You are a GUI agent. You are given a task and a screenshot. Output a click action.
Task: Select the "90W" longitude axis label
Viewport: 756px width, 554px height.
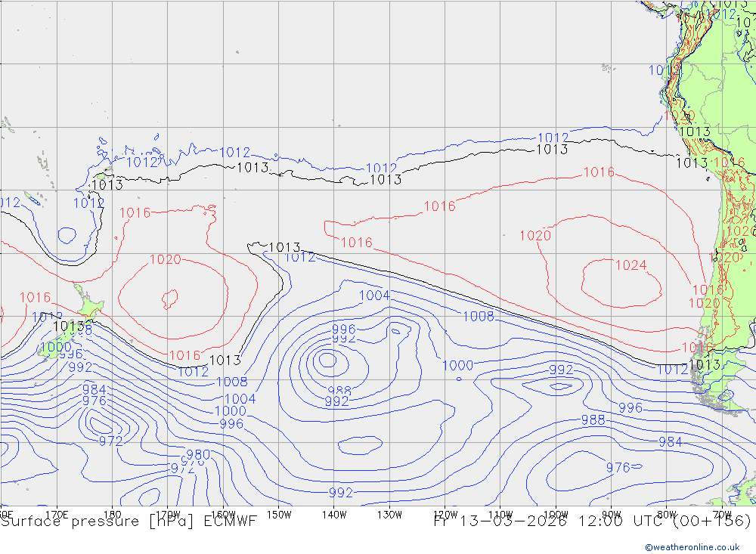(x=612, y=515)
